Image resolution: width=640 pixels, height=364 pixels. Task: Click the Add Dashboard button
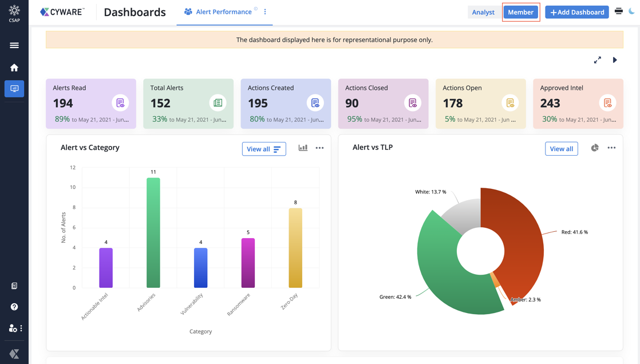coord(576,12)
